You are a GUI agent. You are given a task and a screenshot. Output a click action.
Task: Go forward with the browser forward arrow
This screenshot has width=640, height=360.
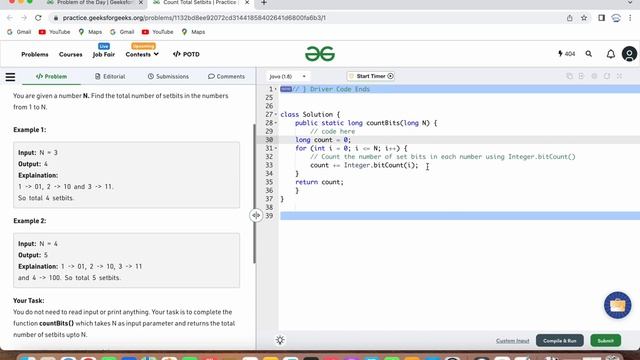pos(24,18)
